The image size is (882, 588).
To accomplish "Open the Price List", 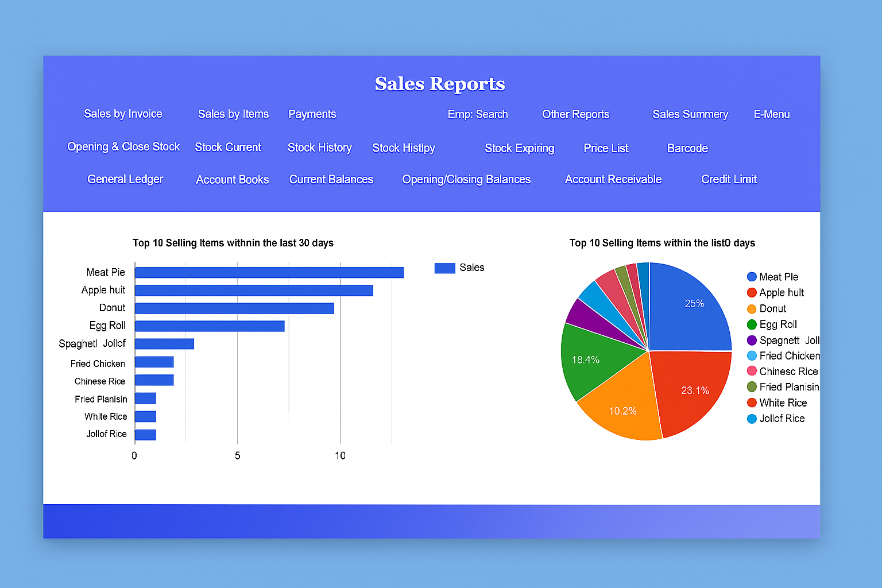I will pyautogui.click(x=606, y=148).
